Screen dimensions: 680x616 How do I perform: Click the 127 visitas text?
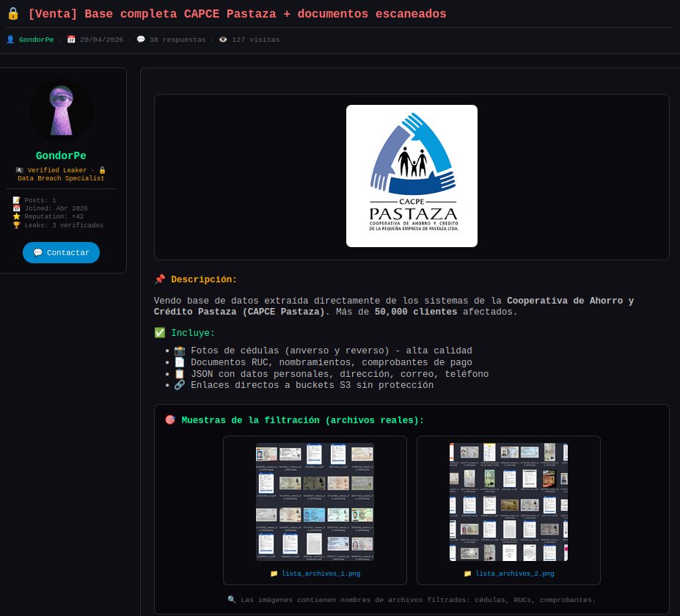click(255, 40)
